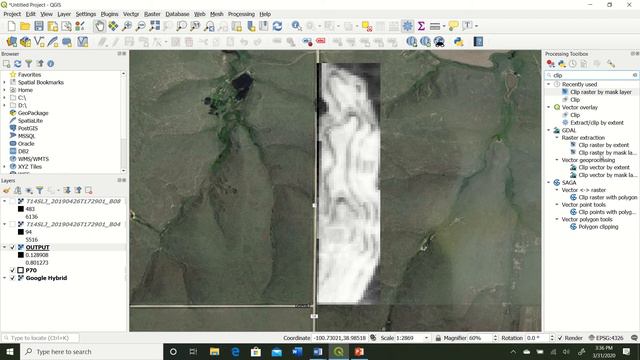Open the Layer menu
Viewport: 640px width, 360px height.
[64, 14]
